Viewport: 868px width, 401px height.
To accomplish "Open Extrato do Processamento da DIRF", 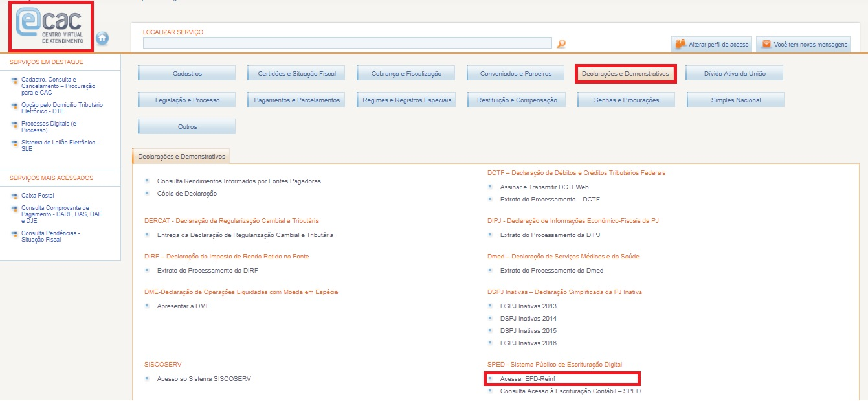I will (x=208, y=271).
